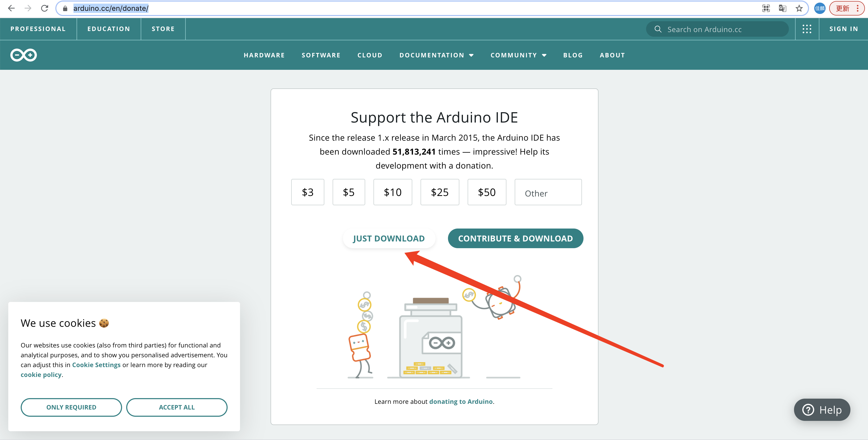Click the Other amount input field
Viewport: 868px width, 440px height.
click(548, 193)
